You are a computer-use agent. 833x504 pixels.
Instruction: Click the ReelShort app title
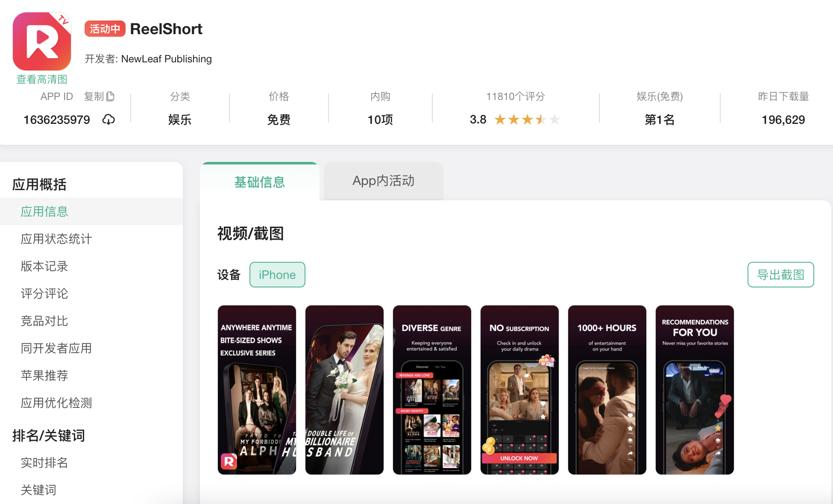click(x=166, y=29)
